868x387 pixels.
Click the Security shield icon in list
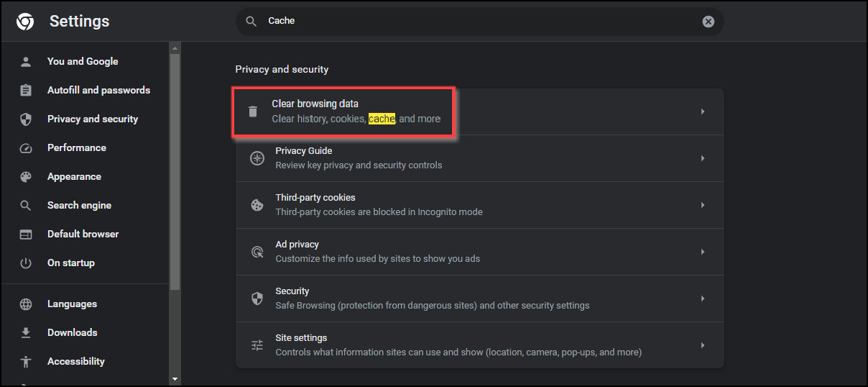(257, 299)
